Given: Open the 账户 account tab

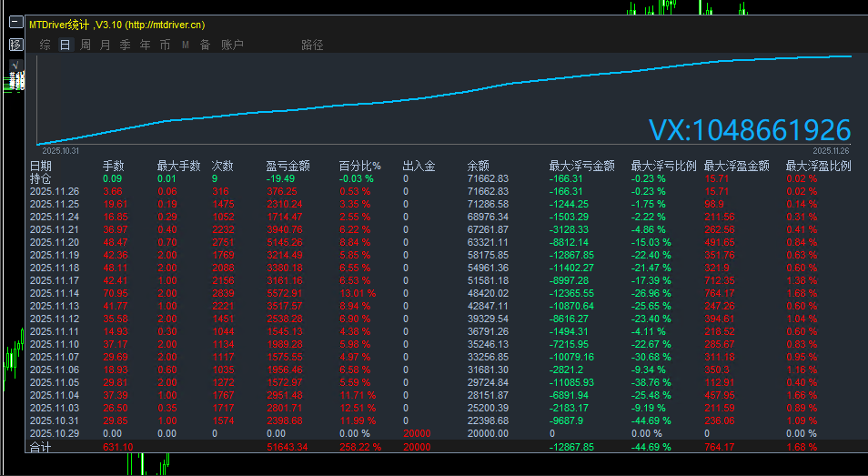Looking at the screenshot, I should coord(232,45).
